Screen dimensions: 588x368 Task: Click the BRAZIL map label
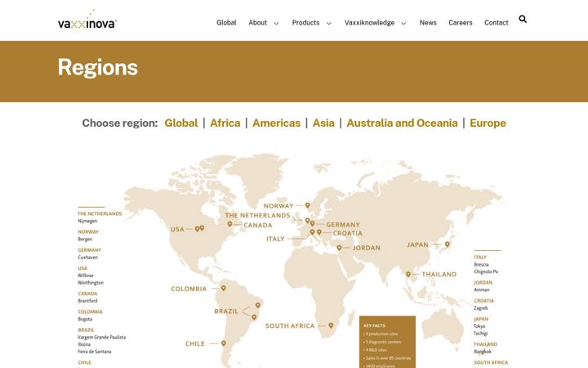(x=226, y=311)
